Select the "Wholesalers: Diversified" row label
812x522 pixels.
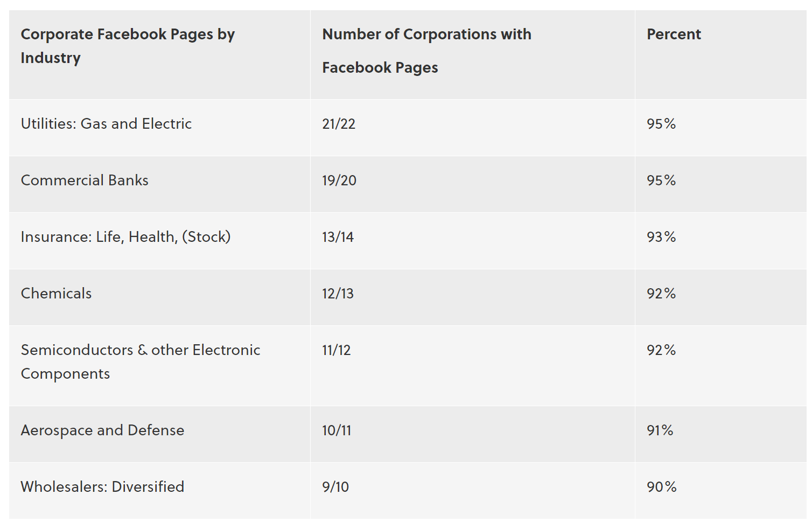pyautogui.click(x=102, y=487)
